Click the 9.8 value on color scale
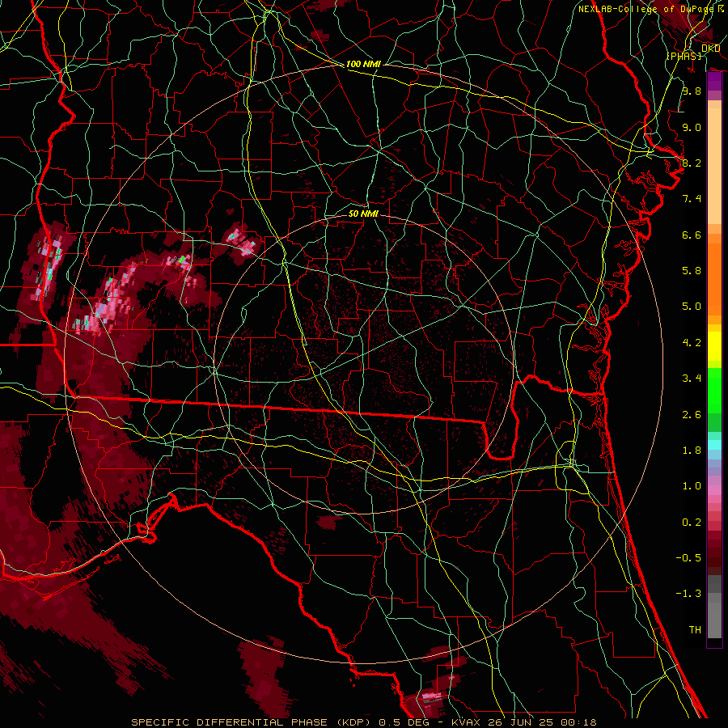728x728 pixels. (x=692, y=91)
